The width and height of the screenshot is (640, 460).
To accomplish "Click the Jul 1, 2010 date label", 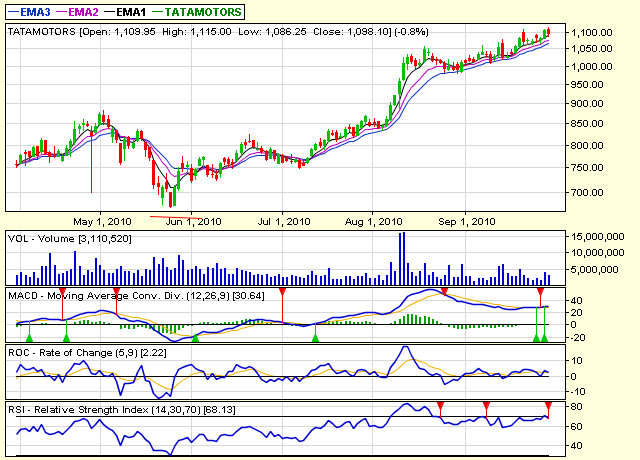I will click(x=284, y=222).
